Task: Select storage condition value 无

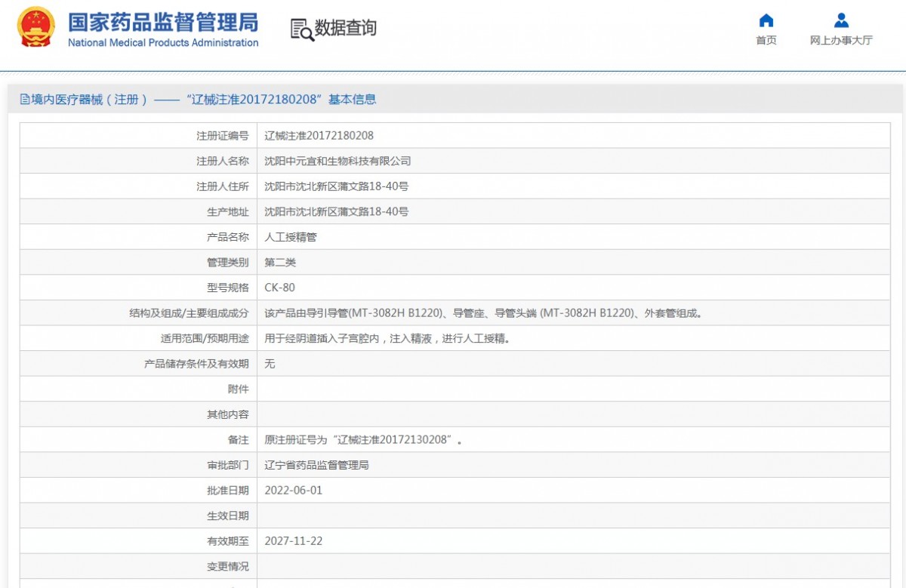Action: tap(270, 364)
